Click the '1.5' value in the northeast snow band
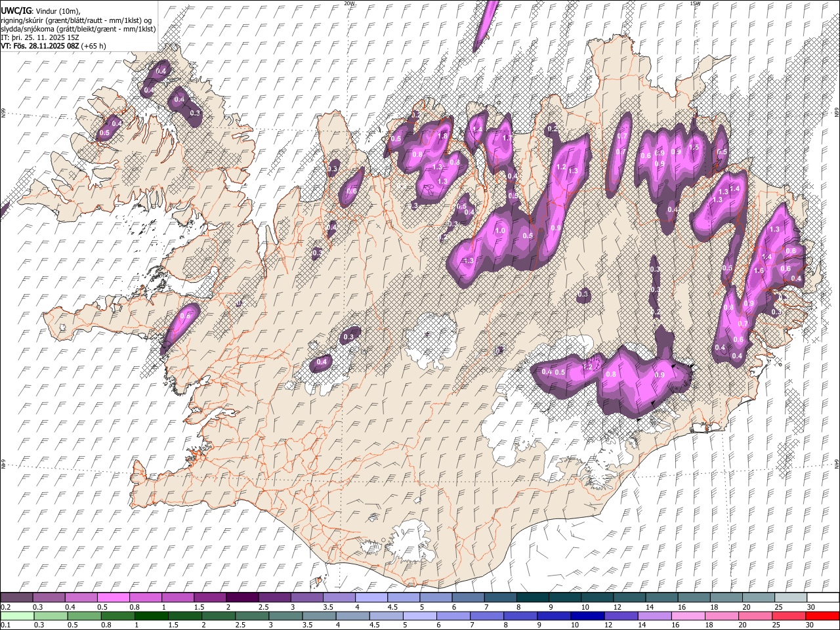The width and height of the screenshot is (840, 630). tap(694, 148)
